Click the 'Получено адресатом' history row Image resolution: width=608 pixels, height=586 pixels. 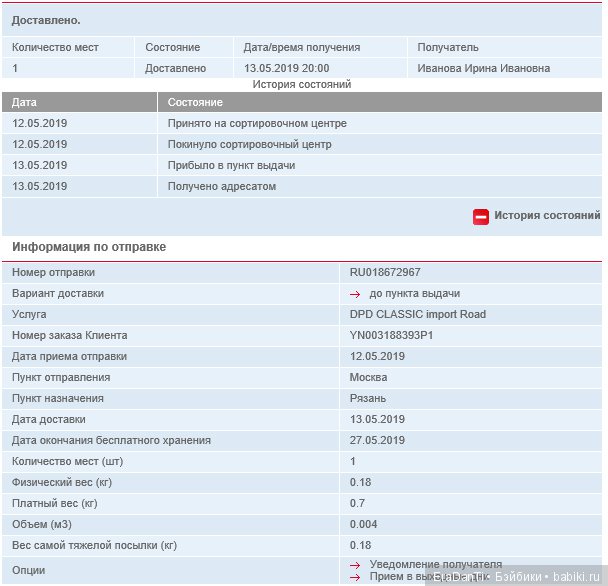221,187
